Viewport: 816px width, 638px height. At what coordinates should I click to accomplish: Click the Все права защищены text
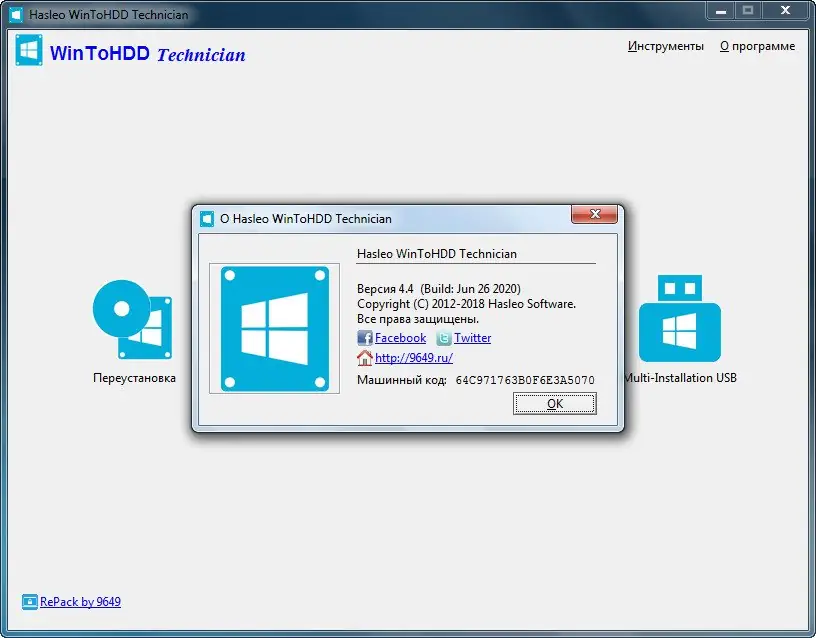pyautogui.click(x=418, y=319)
